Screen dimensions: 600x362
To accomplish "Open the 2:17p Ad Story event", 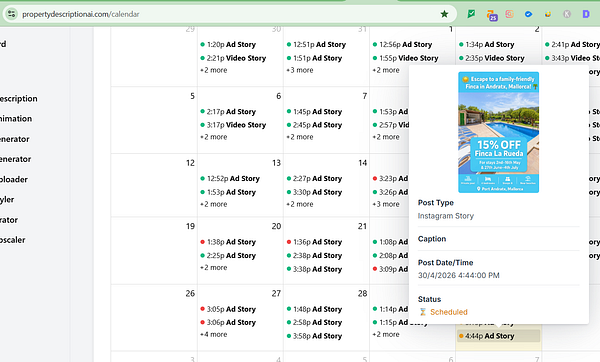I will coord(228,112).
